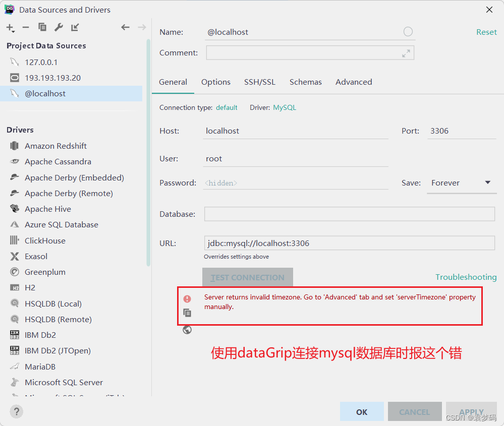Open the connection type 'default' dropdown
Viewport: 504px width, 426px height.
[x=227, y=107]
